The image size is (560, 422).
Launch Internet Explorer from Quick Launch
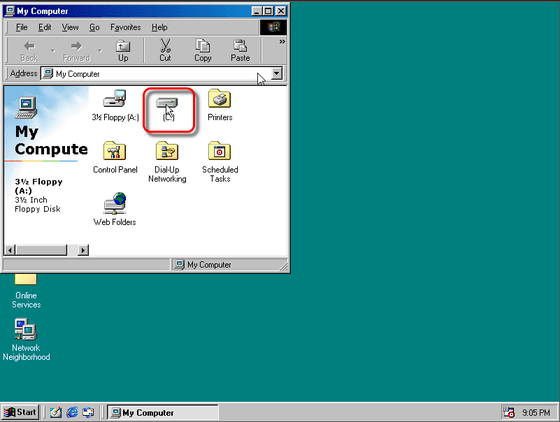[72, 412]
